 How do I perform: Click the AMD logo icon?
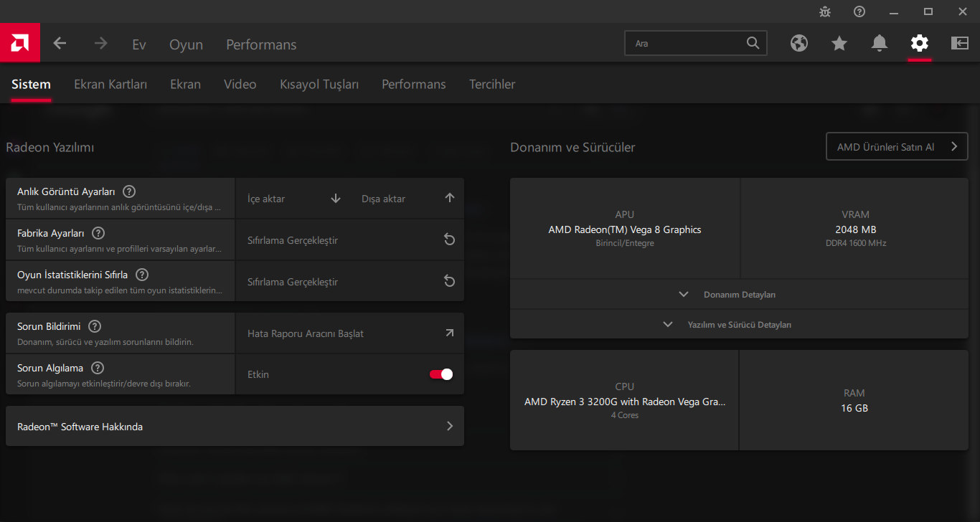(19, 43)
